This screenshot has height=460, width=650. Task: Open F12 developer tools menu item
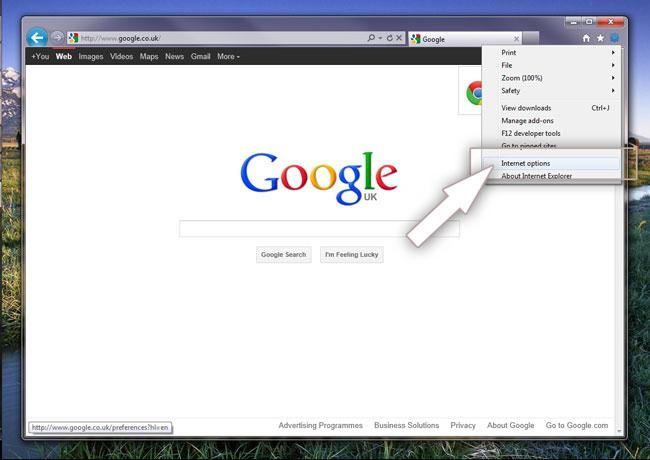[552, 133]
